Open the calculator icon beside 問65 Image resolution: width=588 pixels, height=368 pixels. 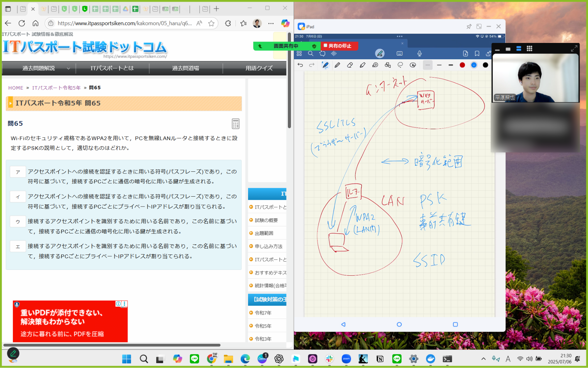click(235, 124)
